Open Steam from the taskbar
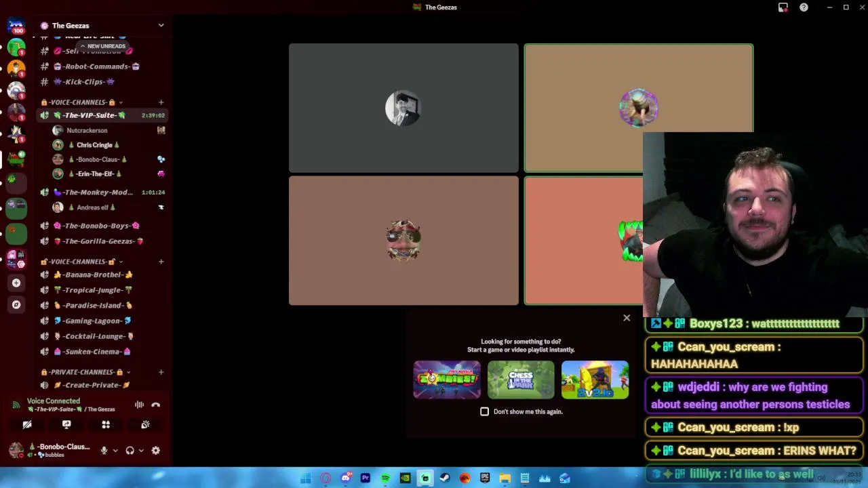This screenshot has width=868, height=488. 445,479
